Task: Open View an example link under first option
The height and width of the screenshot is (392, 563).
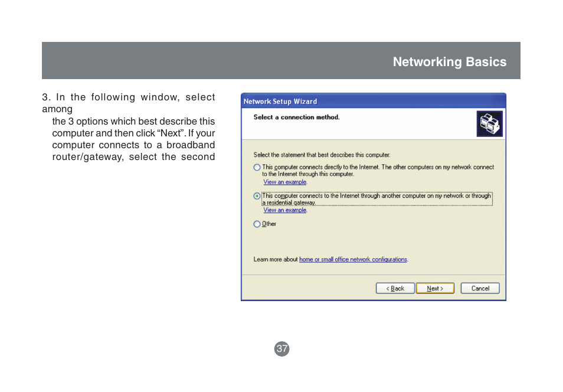Action: pyautogui.click(x=284, y=182)
